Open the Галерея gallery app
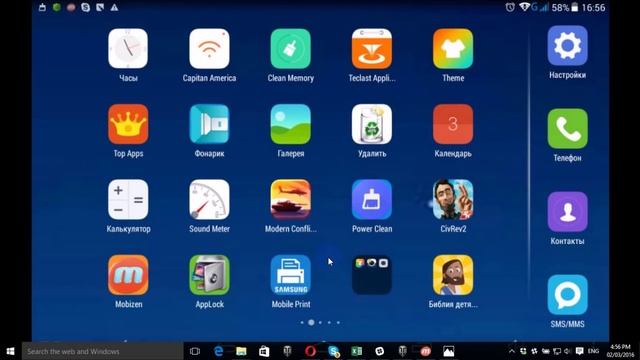The height and width of the screenshot is (360, 640). [x=291, y=124]
